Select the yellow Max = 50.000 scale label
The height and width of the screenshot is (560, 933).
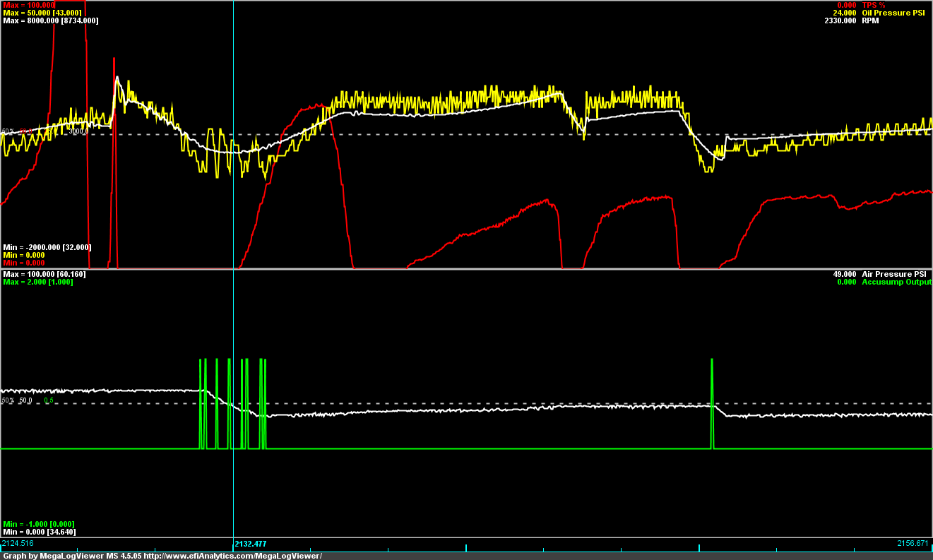[42, 13]
